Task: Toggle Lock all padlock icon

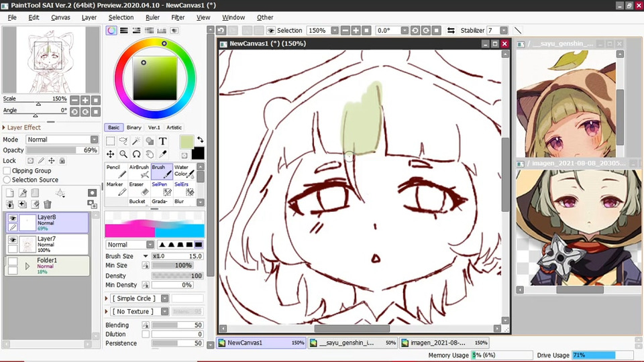Action: 62,161
